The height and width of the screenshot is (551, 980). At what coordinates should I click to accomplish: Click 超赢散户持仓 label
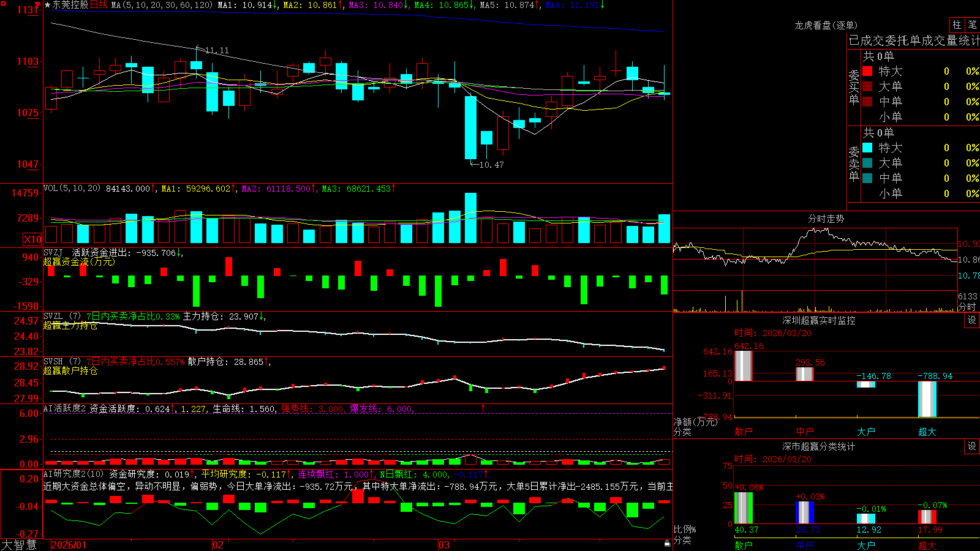[70, 370]
